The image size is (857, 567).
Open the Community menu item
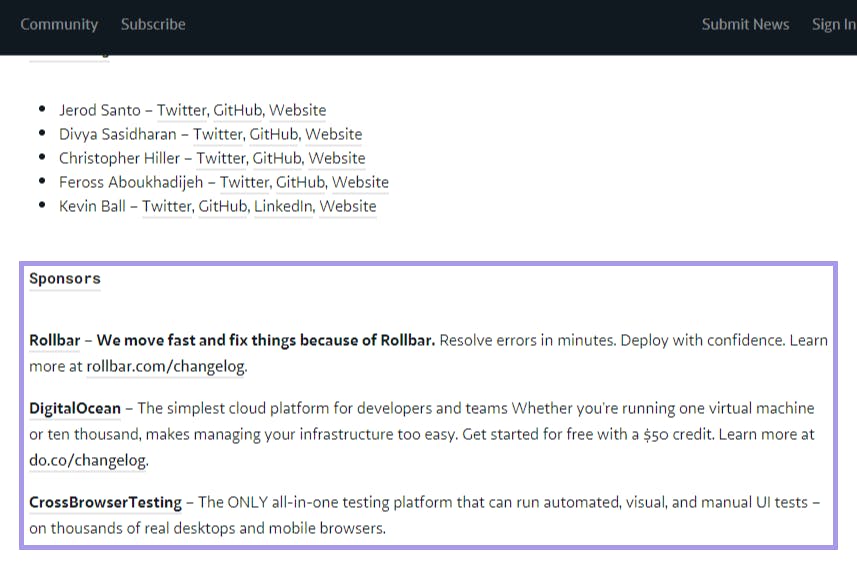tap(59, 24)
